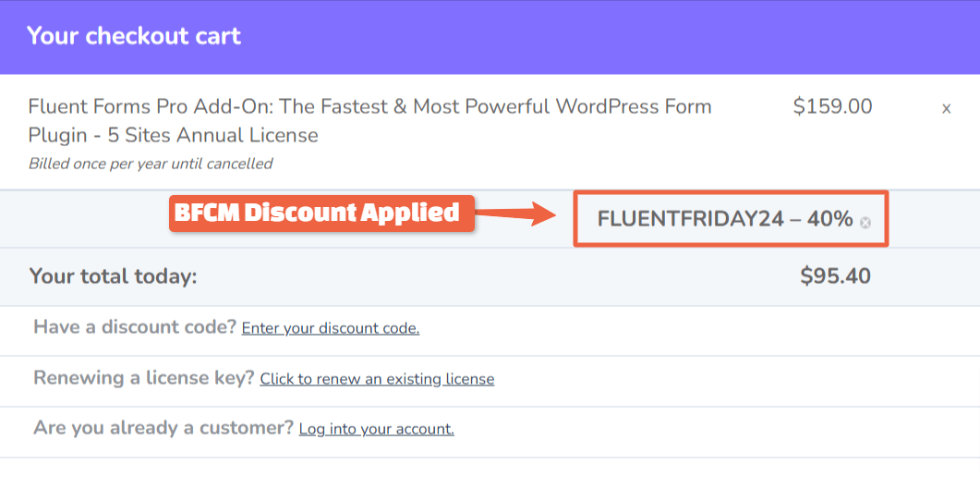This screenshot has height=501, width=980.
Task: Click the $159.00 item price
Action: [832, 106]
